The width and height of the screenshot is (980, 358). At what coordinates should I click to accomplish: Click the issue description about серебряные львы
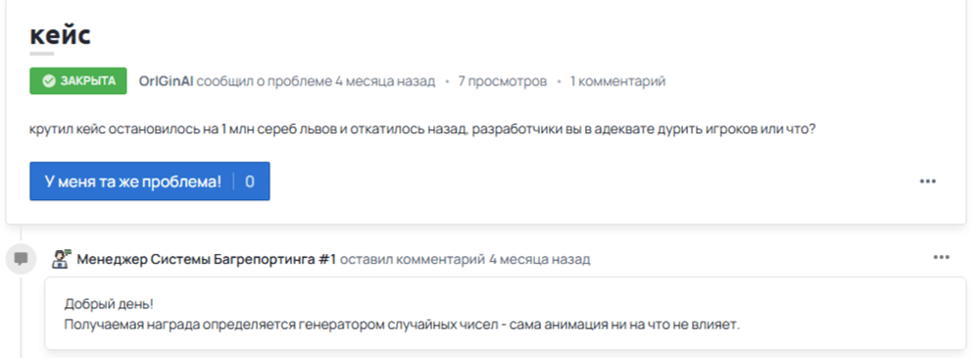423,130
